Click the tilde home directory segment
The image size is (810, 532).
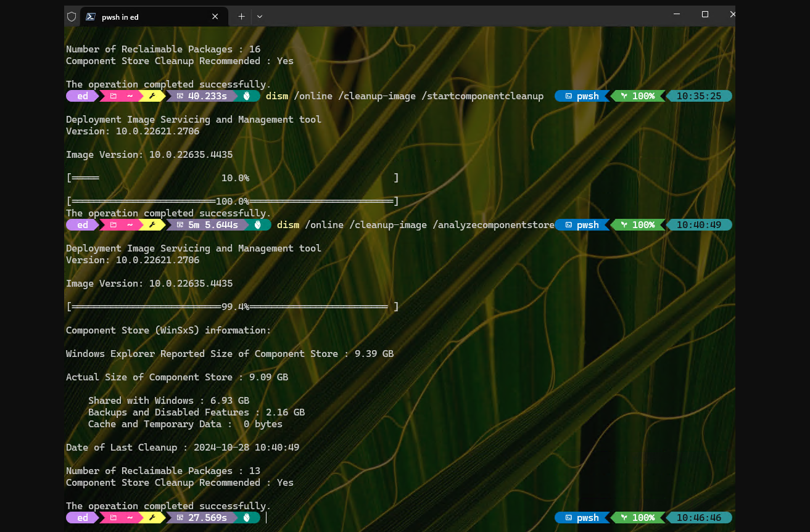pos(130,517)
